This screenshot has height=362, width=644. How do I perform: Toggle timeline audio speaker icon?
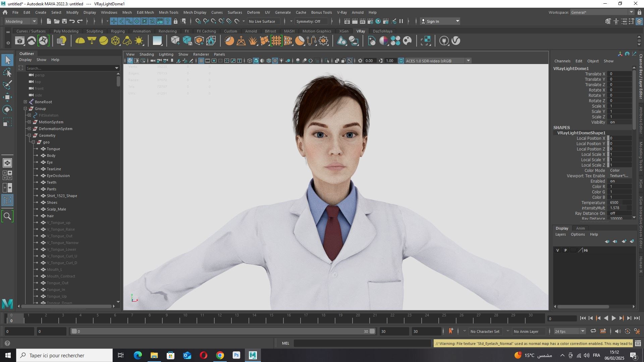618,331
